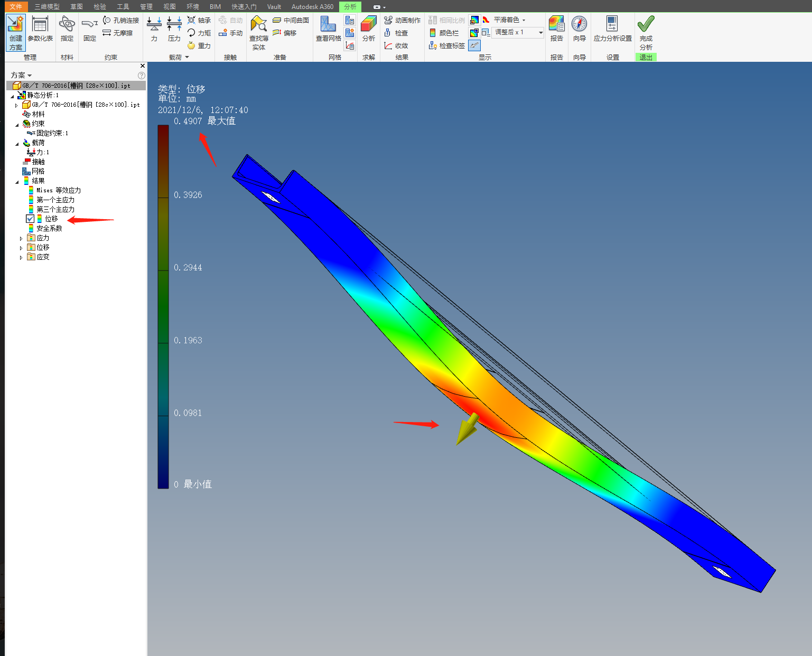The height and width of the screenshot is (656, 812).
Task: Toggle the maximum value display button
Action: [474, 20]
